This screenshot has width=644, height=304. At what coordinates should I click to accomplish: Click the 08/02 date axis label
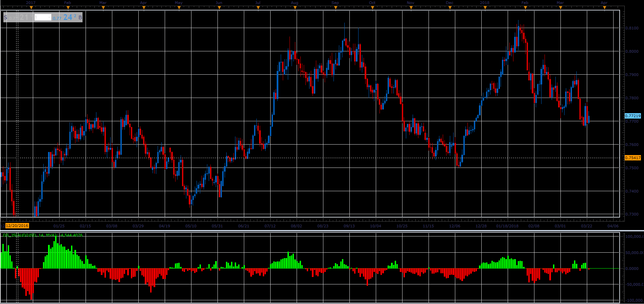point(296,226)
